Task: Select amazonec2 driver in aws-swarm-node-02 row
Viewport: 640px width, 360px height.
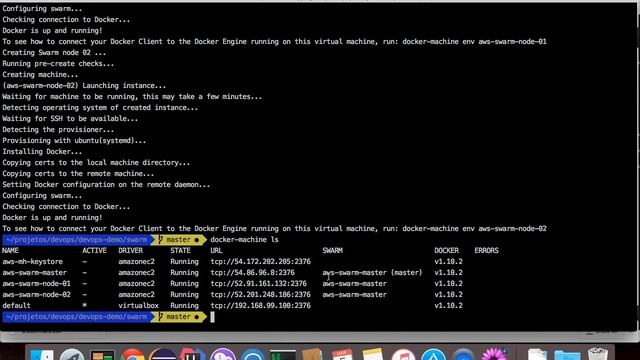Action: coord(136,295)
